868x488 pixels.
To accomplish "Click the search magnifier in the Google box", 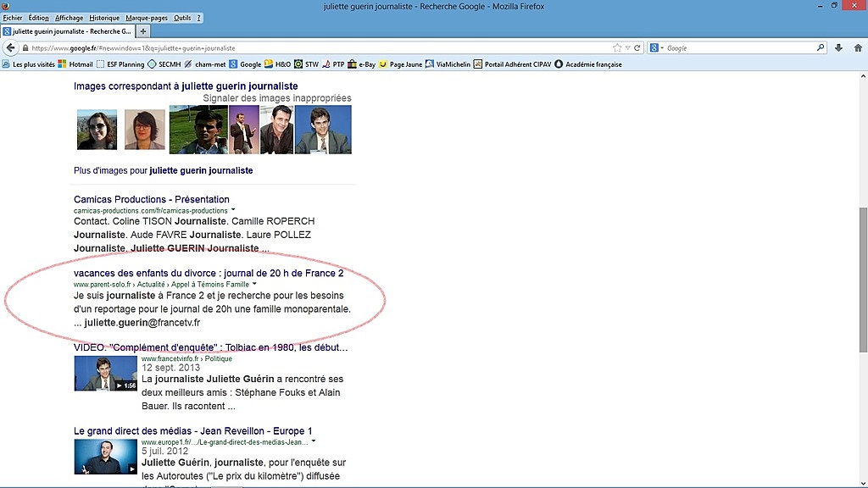I will (x=821, y=47).
